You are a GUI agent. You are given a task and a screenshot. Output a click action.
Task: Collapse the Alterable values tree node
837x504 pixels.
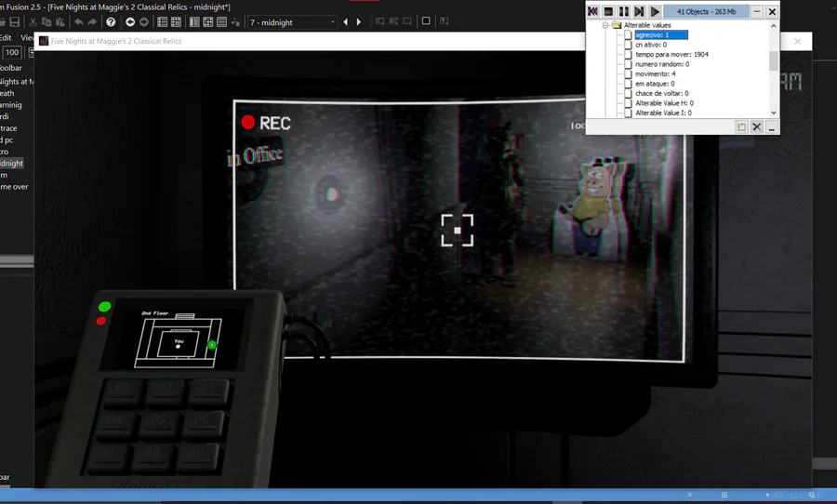[604, 25]
